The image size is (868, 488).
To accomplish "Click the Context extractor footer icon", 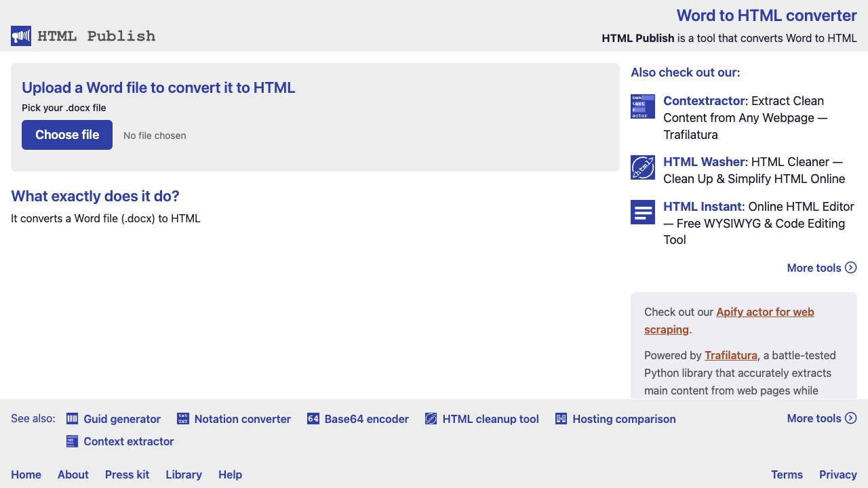I will (x=72, y=442).
